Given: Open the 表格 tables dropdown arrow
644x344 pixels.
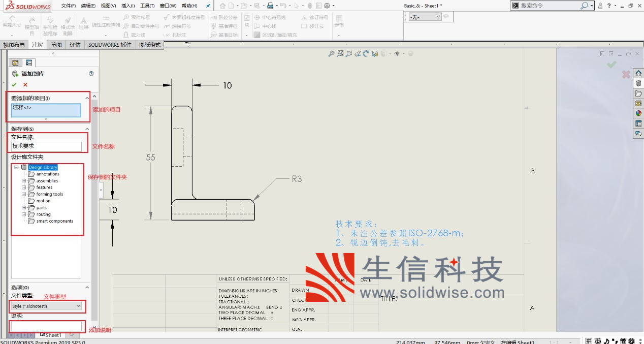Looking at the screenshot, I should 339,36.
